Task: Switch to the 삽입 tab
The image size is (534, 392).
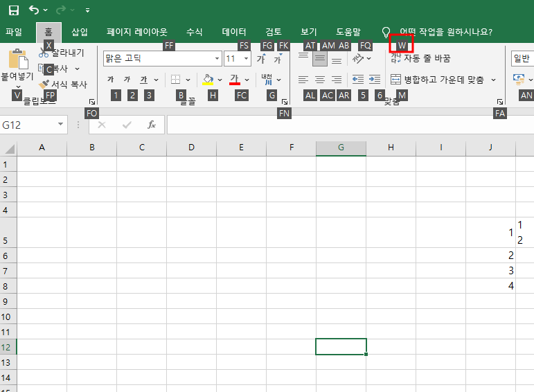Action: click(80, 32)
